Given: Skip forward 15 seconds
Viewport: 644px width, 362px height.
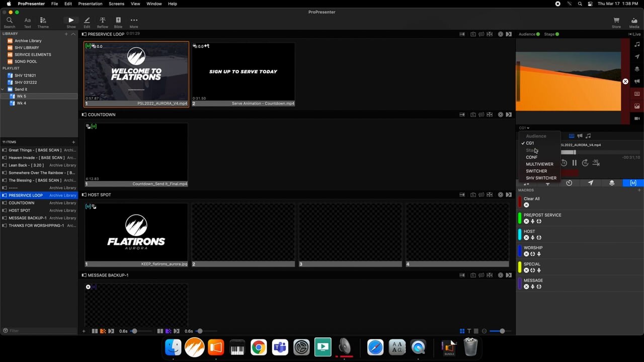Looking at the screenshot, I should point(585,163).
